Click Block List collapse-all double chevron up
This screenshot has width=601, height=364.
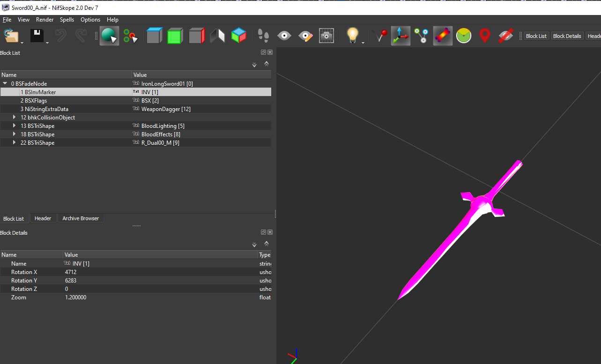pyautogui.click(x=267, y=64)
